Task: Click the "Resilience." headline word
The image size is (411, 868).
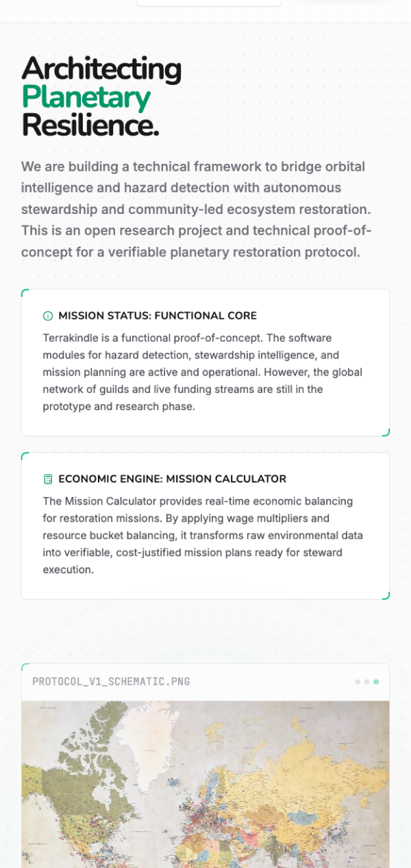Action: 90,125
